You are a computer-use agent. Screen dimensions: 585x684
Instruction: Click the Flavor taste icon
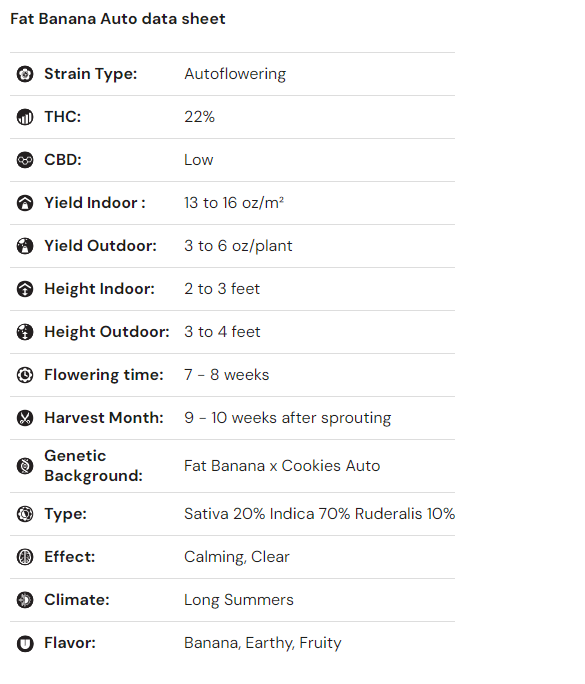point(25,643)
